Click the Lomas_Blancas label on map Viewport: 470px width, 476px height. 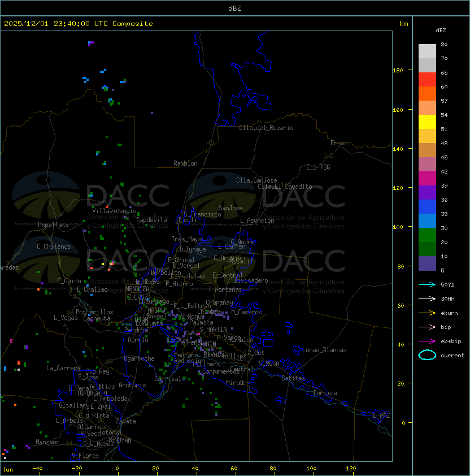tap(324, 350)
